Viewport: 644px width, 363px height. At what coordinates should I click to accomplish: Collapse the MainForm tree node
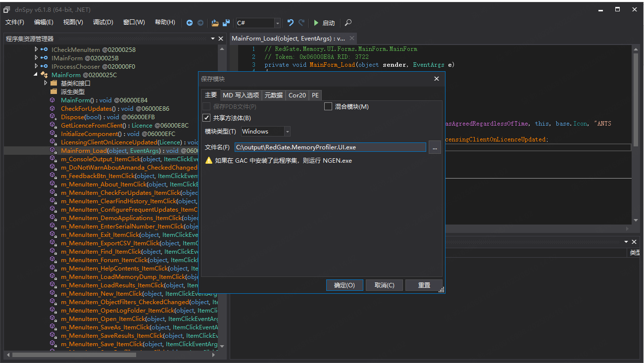click(x=36, y=75)
